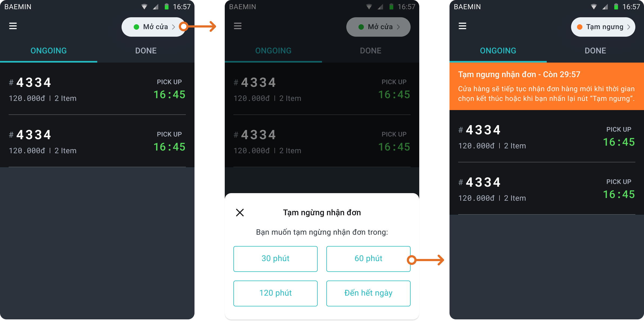Expand the chevron beside Tạm ngưng
644x321 pixels.
629,27
